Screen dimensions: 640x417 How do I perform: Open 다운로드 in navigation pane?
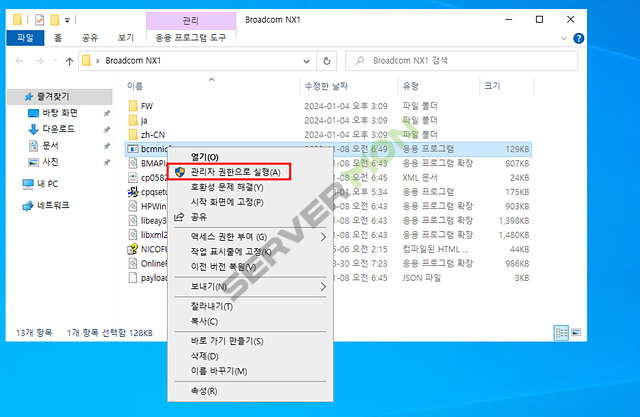tap(58, 129)
